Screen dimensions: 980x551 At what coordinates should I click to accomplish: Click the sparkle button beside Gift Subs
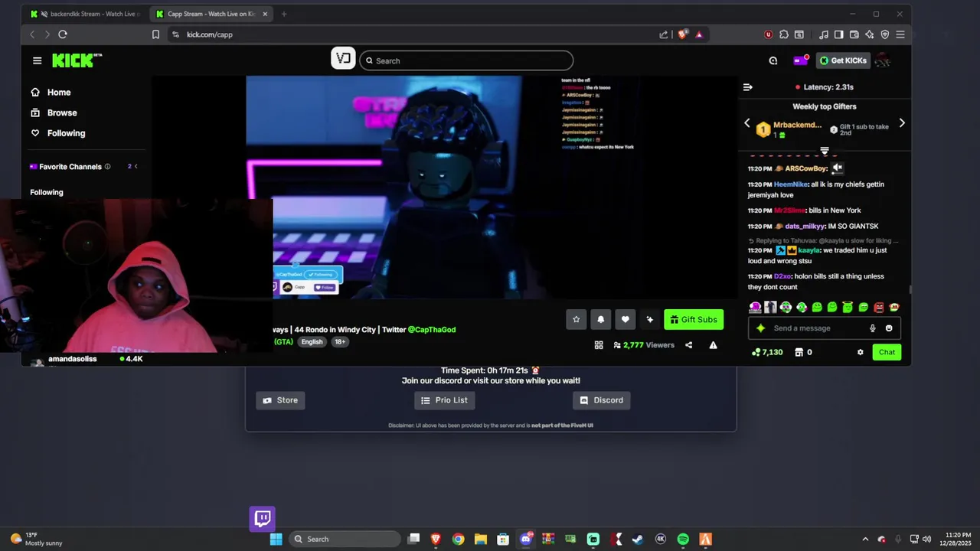[x=649, y=319]
